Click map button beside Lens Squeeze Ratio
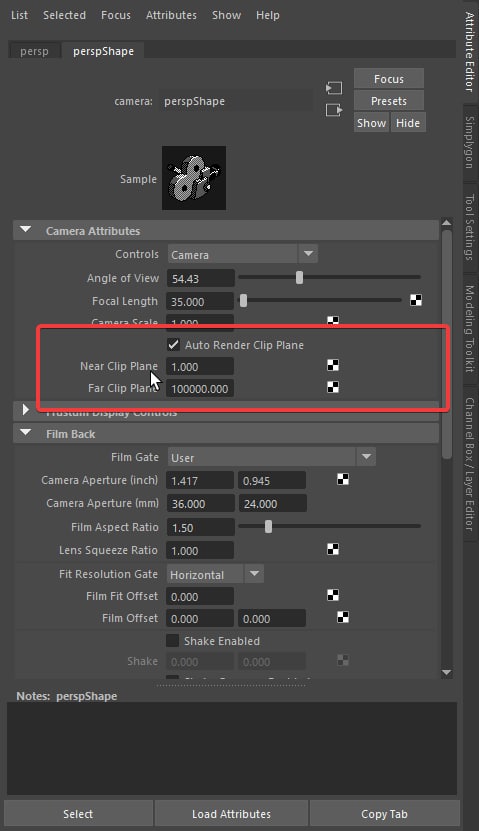 (x=333, y=550)
